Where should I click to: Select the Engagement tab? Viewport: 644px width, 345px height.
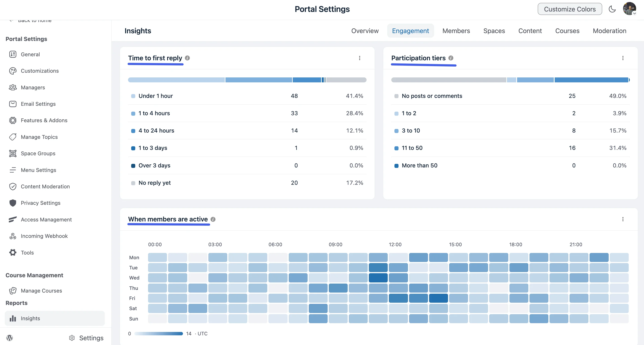410,31
